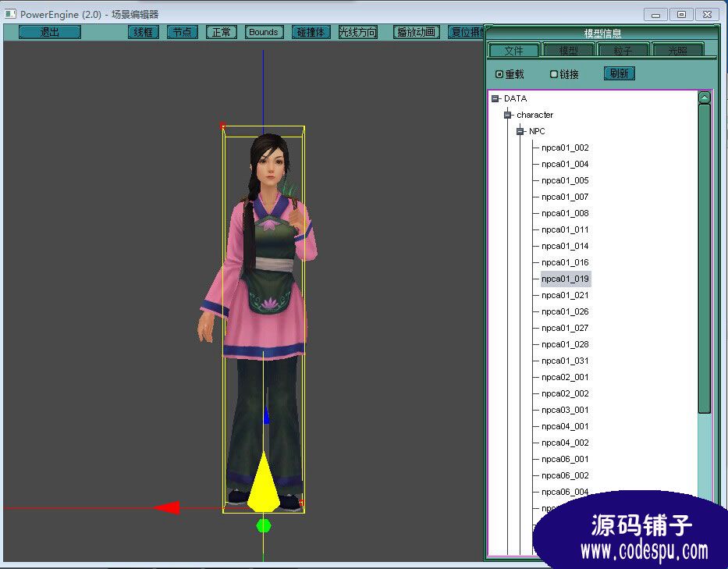The image size is (728, 569).
Task: Click the red X-axis arrow gizmo
Action: coord(167,507)
